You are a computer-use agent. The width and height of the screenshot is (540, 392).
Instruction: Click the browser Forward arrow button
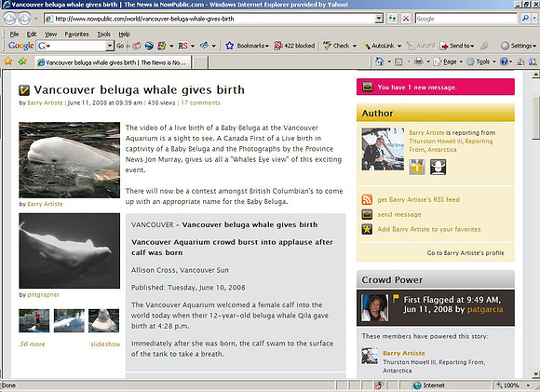[24, 19]
